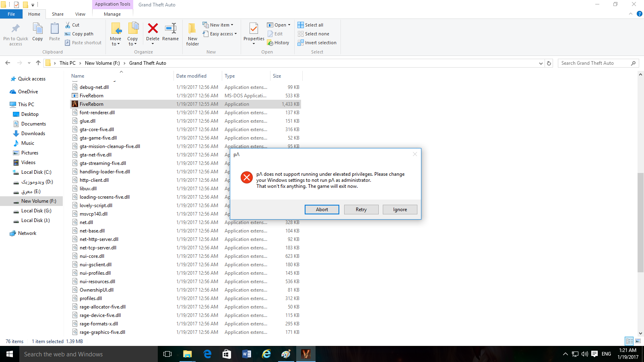Open Internet Explorer from taskbar
644x362 pixels.
[266, 354]
